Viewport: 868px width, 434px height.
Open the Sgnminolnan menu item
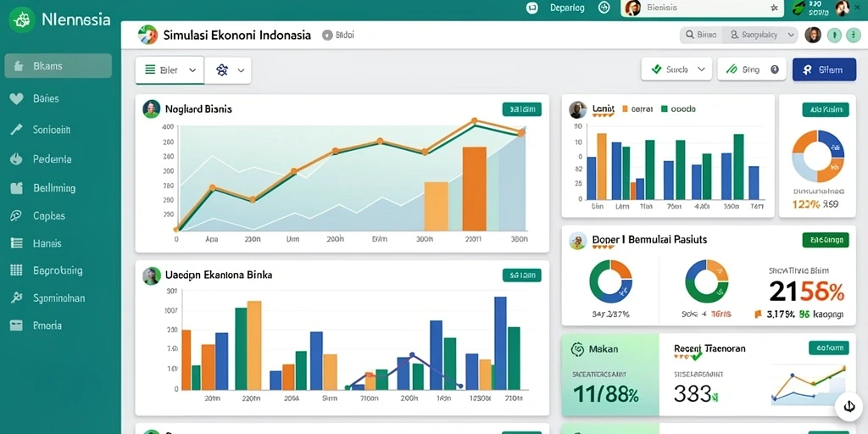[x=58, y=298]
